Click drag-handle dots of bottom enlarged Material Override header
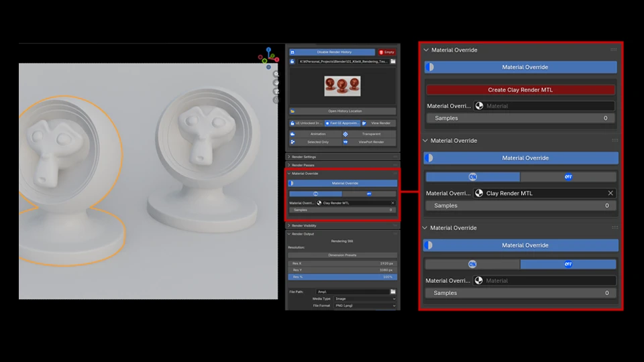 click(615, 227)
